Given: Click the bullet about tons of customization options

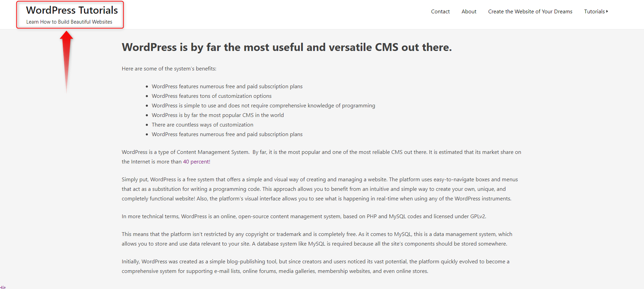Looking at the screenshot, I should click(212, 96).
